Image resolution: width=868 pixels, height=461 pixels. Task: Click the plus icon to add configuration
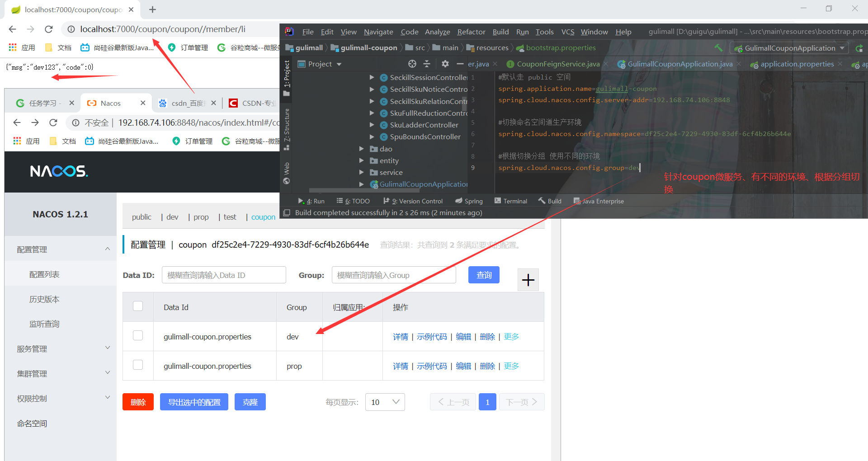528,280
